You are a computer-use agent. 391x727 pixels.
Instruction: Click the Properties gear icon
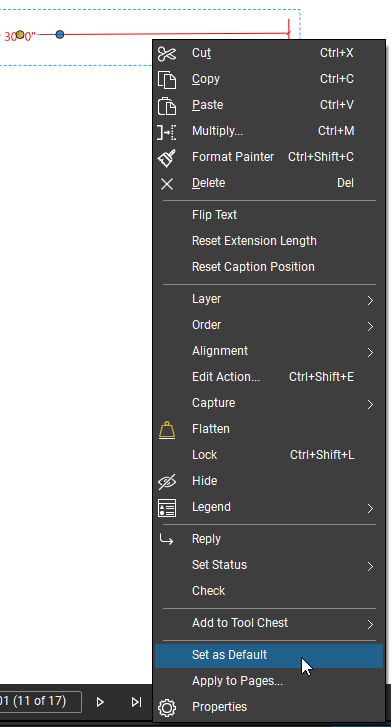pyautogui.click(x=167, y=708)
